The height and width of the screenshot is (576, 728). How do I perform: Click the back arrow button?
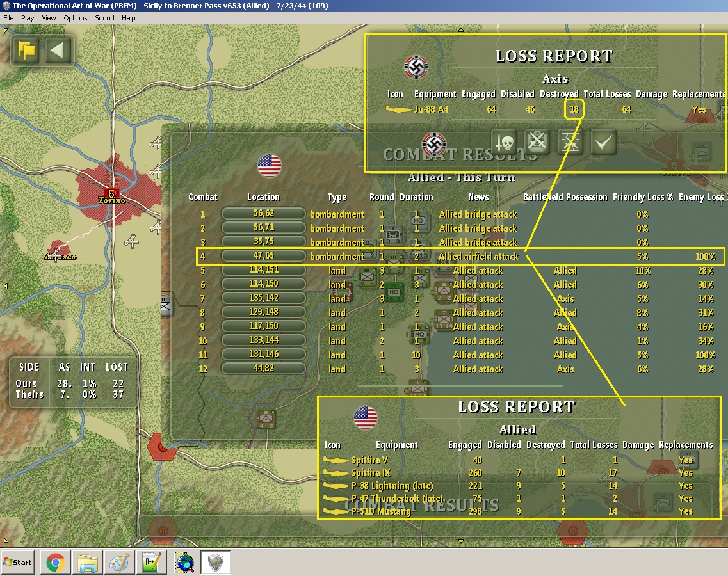(x=58, y=50)
